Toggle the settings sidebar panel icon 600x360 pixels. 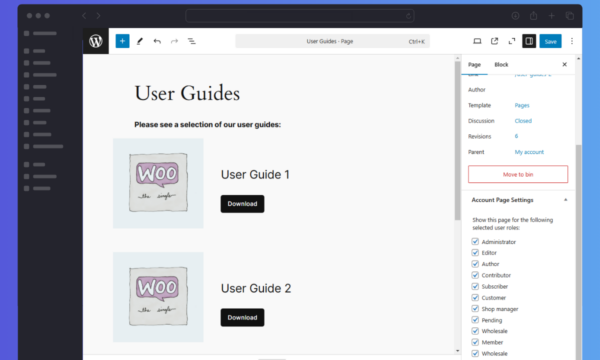pyautogui.click(x=529, y=41)
